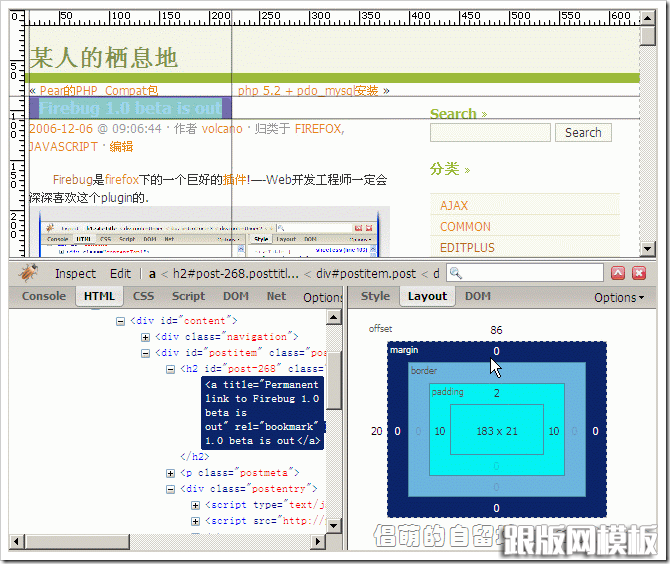Focus the Firebug search field

point(525,273)
